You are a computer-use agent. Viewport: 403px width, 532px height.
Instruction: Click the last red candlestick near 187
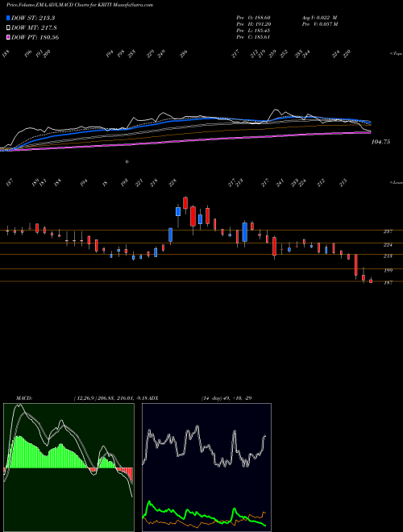(371, 281)
